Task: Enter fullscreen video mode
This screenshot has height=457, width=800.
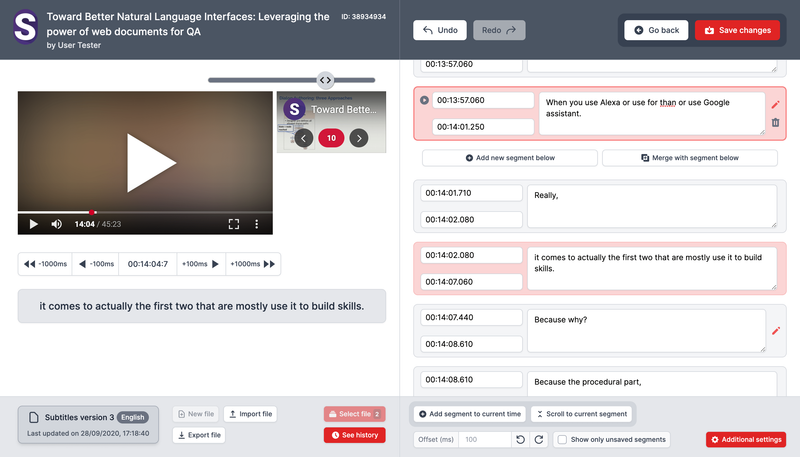Action: [x=234, y=224]
